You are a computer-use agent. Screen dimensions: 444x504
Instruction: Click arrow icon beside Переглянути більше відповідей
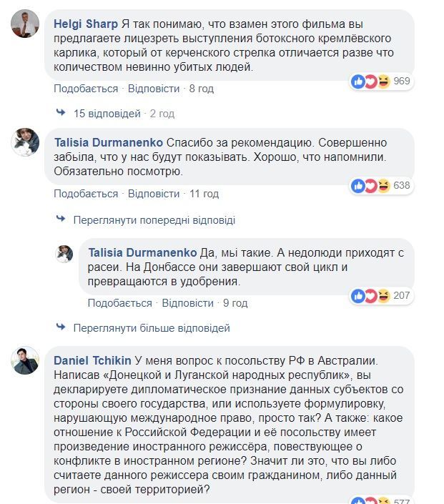[61, 328]
